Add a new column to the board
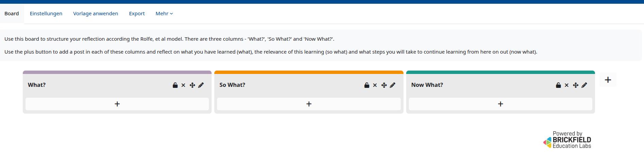This screenshot has width=644, height=153. click(608, 80)
